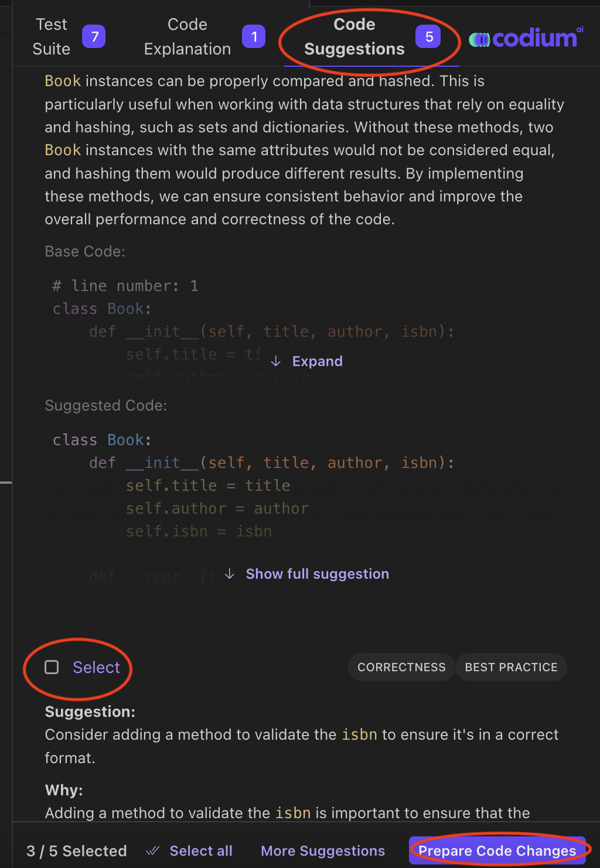Click the 3 / 5 Selected counter

click(x=77, y=851)
